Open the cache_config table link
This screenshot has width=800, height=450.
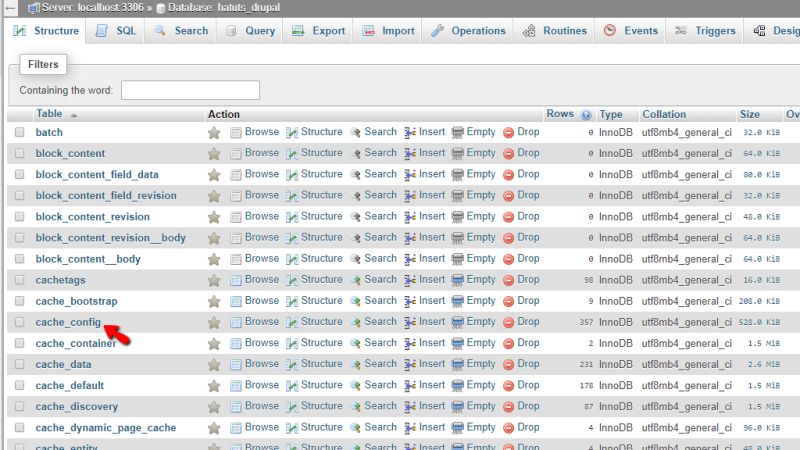point(68,322)
